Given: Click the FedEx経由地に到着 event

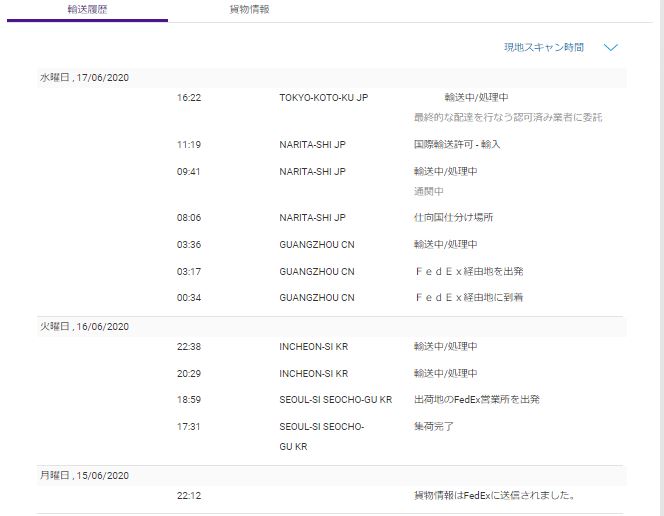Looking at the screenshot, I should (468, 298).
